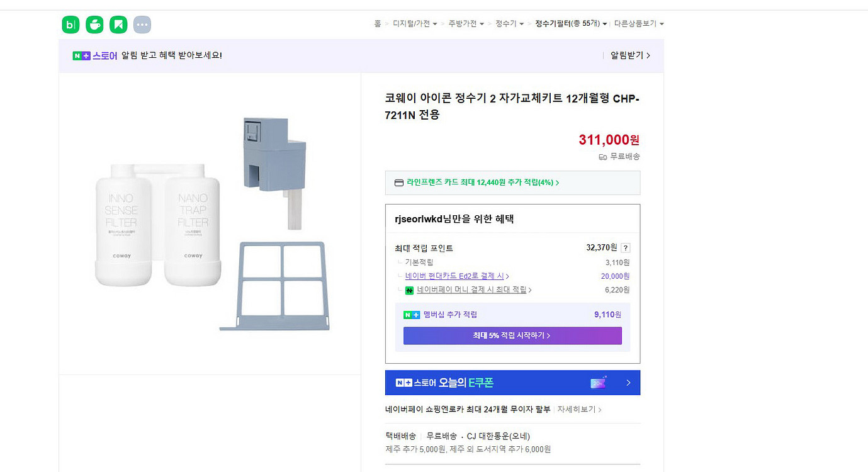Viewport: 868px width, 472px height.
Task: Click the question mark help icon beside 32,370원
Action: pos(625,248)
